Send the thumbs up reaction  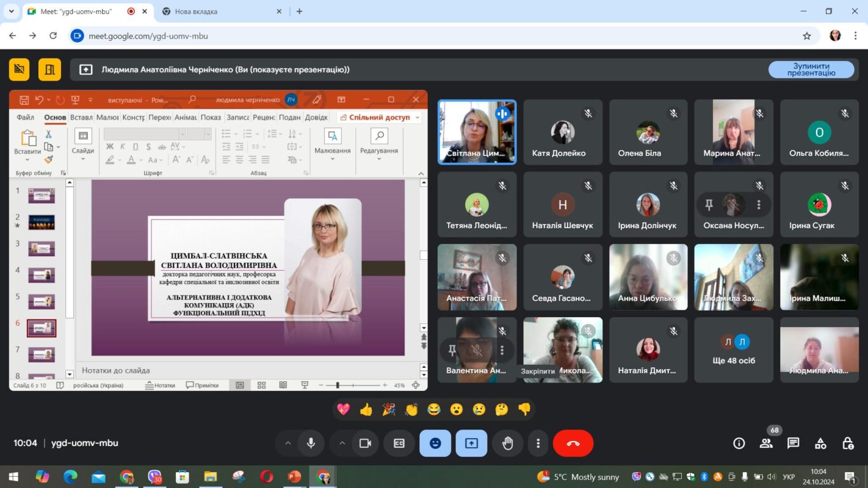click(x=366, y=409)
